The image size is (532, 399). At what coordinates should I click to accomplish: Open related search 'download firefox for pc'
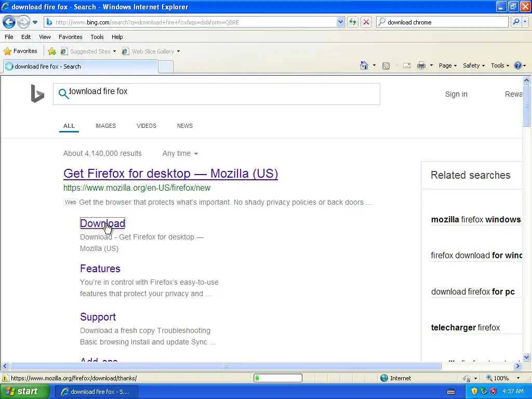click(473, 292)
